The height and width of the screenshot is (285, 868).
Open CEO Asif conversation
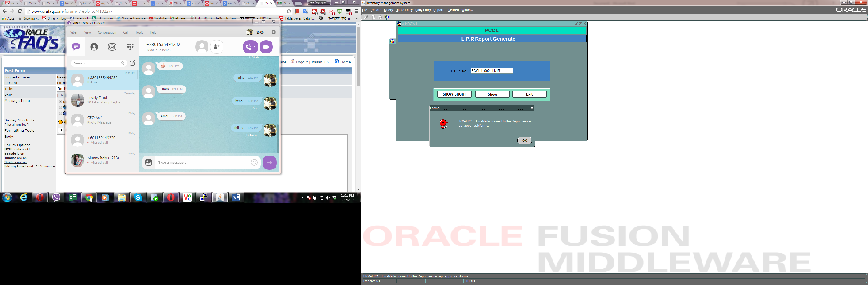click(103, 120)
